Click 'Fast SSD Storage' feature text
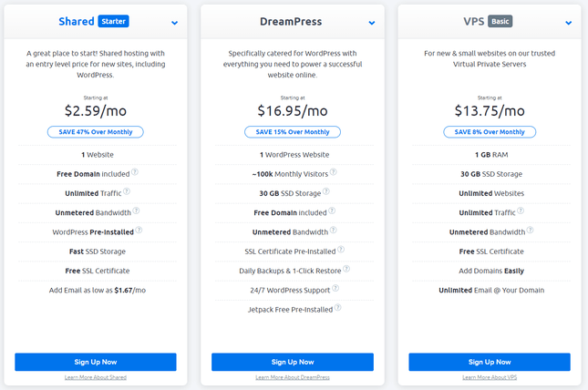 click(98, 251)
